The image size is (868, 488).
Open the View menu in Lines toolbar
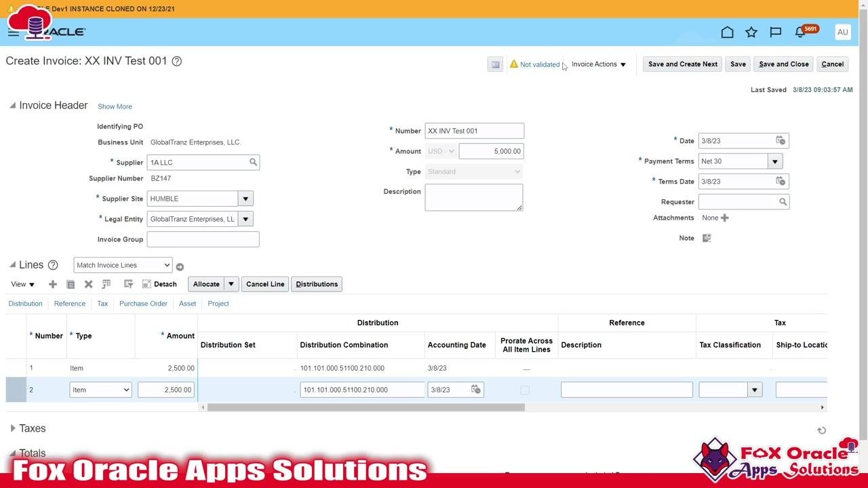(23, 284)
